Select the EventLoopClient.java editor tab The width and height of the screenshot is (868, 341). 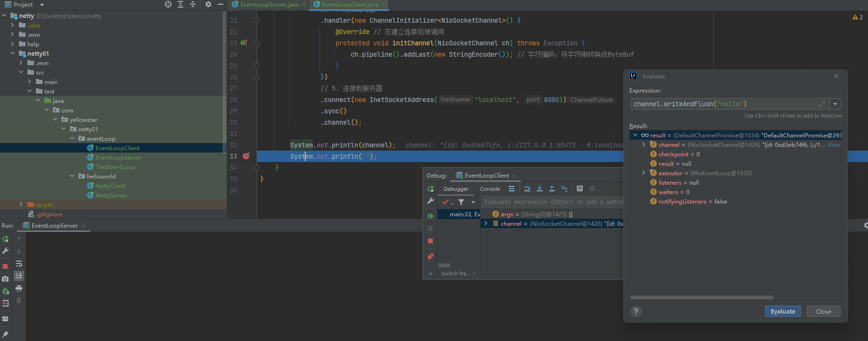[350, 5]
